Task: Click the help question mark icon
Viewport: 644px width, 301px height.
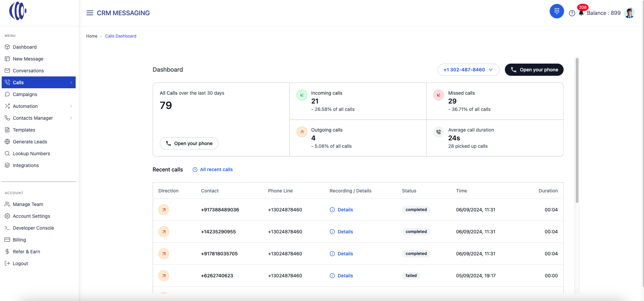Action: pyautogui.click(x=572, y=13)
